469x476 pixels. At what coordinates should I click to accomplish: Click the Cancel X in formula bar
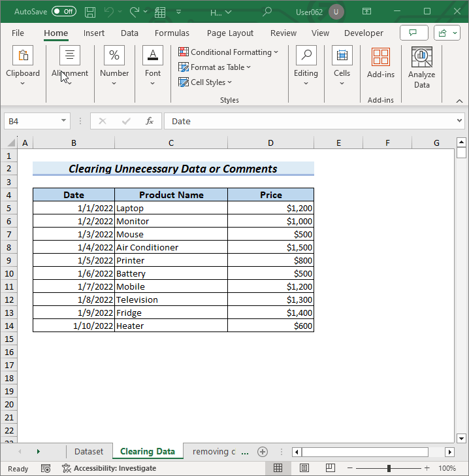(103, 122)
